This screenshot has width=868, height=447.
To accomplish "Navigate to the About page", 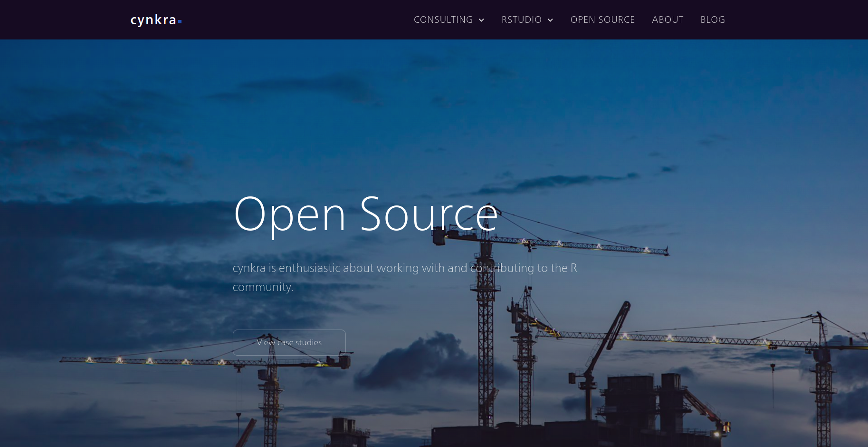I will pyautogui.click(x=668, y=20).
